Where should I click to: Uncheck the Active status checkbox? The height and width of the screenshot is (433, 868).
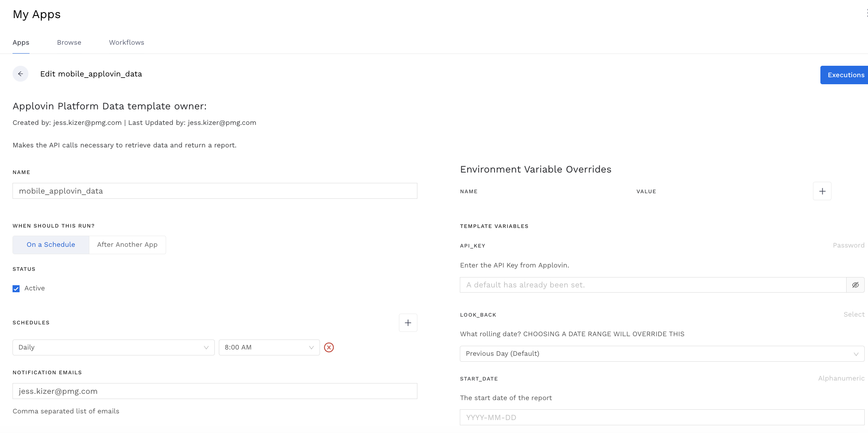[16, 289]
